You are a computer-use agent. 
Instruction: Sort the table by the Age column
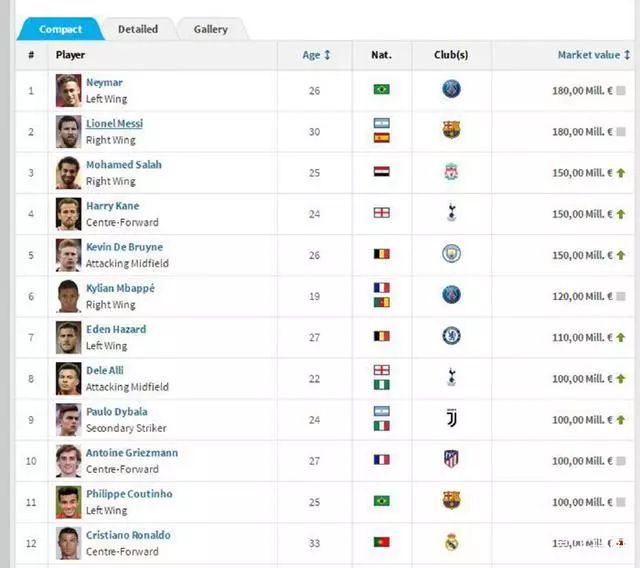click(x=316, y=55)
